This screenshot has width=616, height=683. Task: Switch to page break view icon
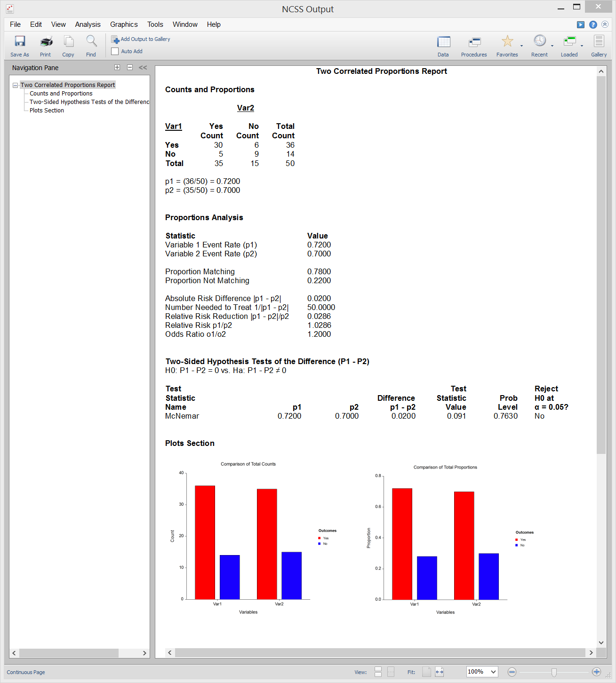coord(391,672)
